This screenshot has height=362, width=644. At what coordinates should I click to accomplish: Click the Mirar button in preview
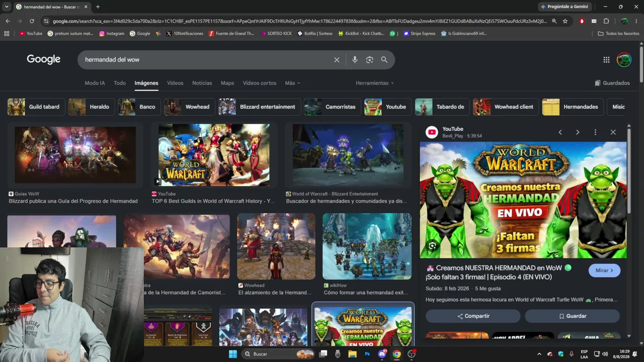tap(604, 270)
